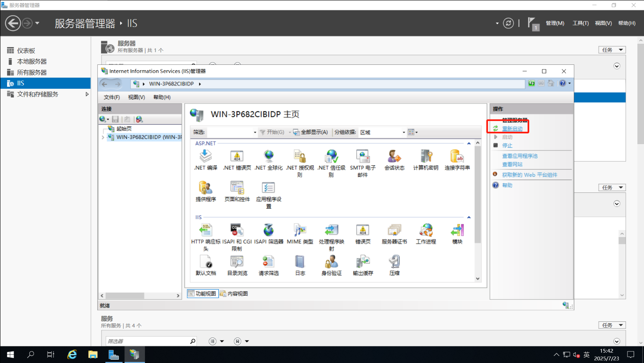Viewport: 644px width, 363px height.
Task: Click the Server Manager refresh icon
Action: click(x=509, y=23)
